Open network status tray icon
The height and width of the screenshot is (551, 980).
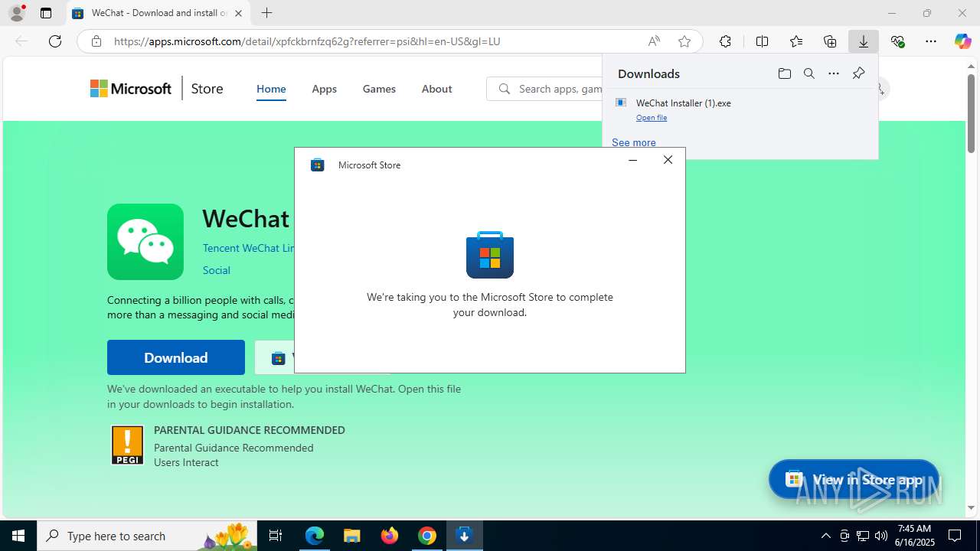863,536
